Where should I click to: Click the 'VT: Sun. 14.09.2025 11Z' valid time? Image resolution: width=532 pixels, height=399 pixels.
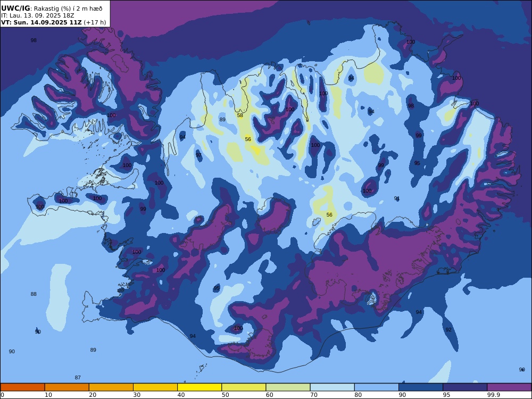(41, 22)
